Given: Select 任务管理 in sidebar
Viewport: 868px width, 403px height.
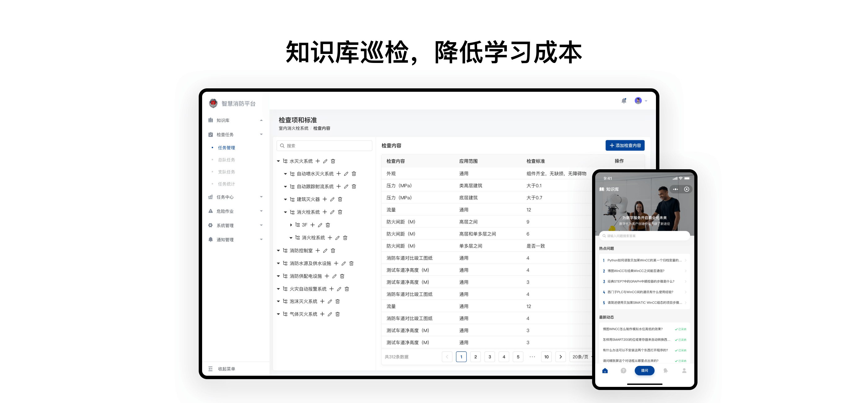Looking at the screenshot, I should [226, 148].
